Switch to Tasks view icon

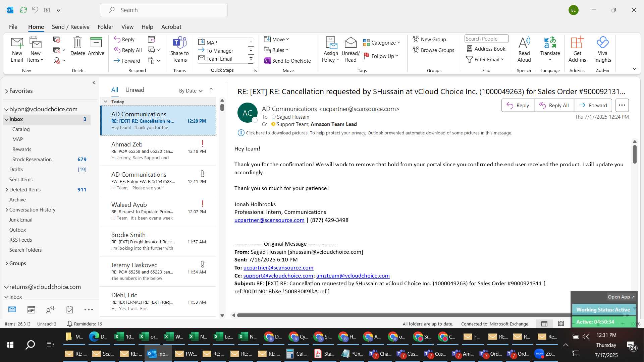69,309
